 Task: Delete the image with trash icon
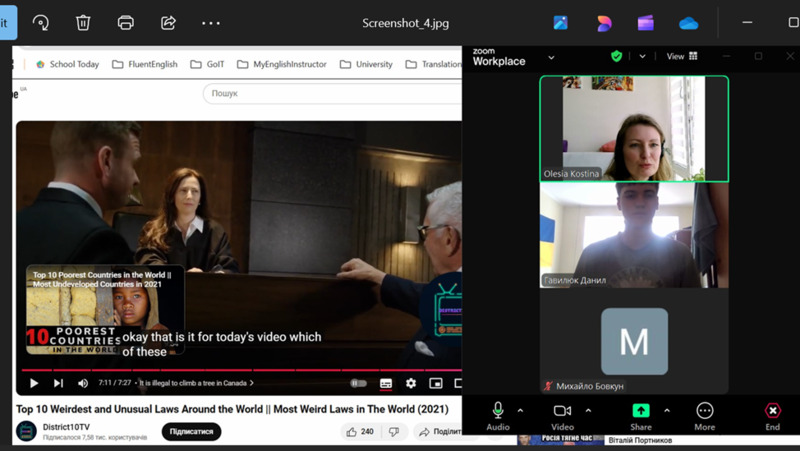(83, 23)
